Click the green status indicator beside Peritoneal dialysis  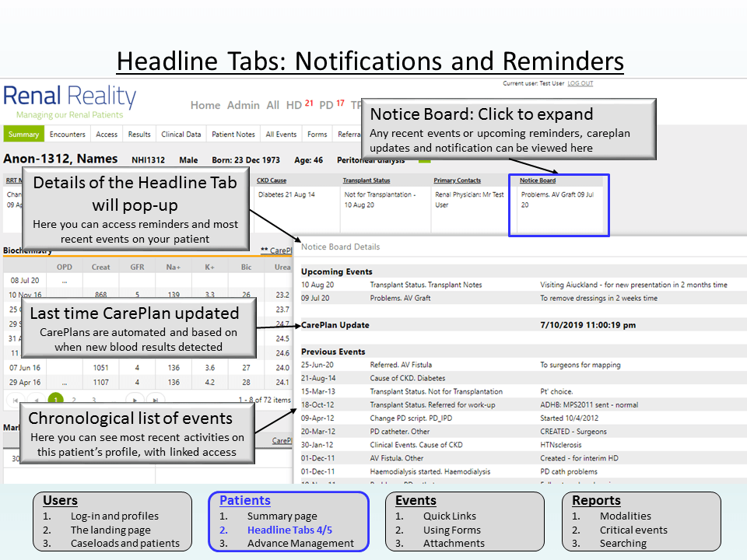[424, 160]
